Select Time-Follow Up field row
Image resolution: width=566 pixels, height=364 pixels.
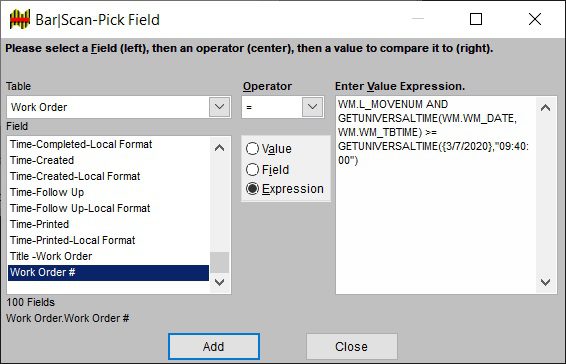click(x=108, y=192)
